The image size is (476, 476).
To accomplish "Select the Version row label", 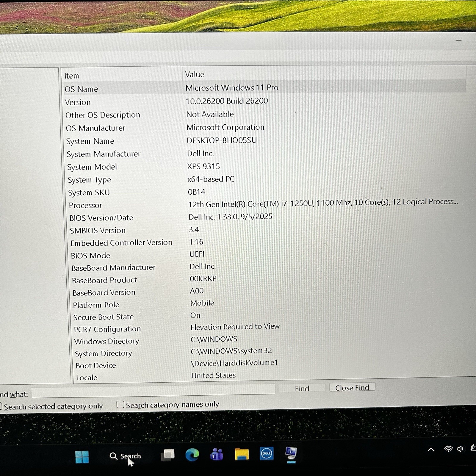I will (78, 102).
